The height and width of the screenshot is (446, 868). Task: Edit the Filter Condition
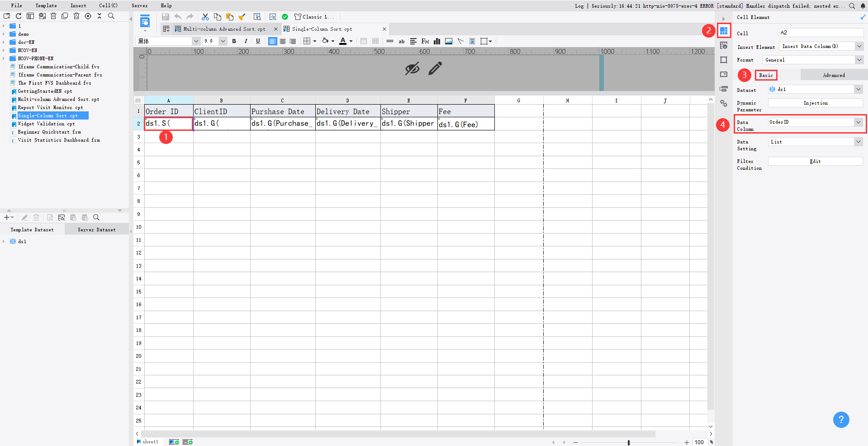point(815,161)
